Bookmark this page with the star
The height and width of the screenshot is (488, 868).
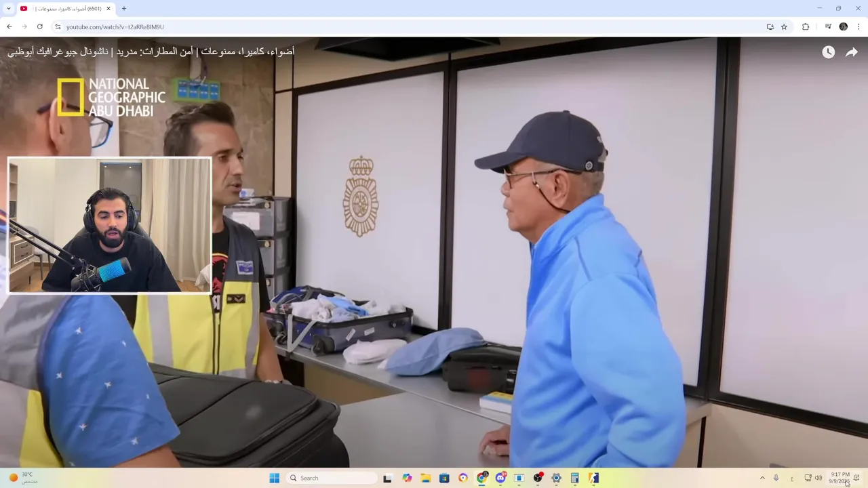tap(784, 26)
